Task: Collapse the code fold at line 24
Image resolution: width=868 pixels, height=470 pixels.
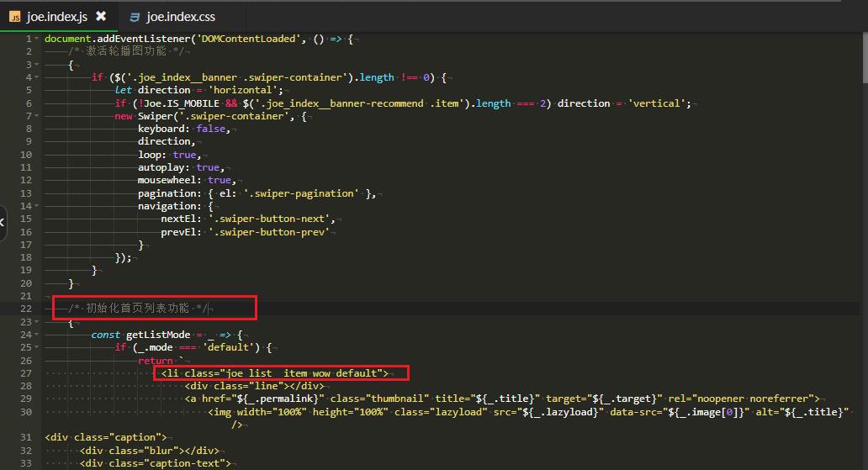Action: click(36, 335)
